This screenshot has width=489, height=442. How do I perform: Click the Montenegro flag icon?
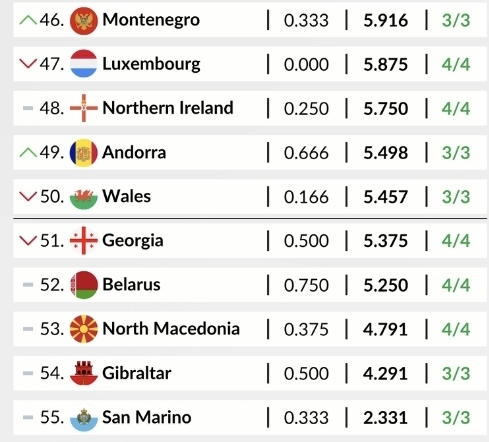click(x=84, y=20)
